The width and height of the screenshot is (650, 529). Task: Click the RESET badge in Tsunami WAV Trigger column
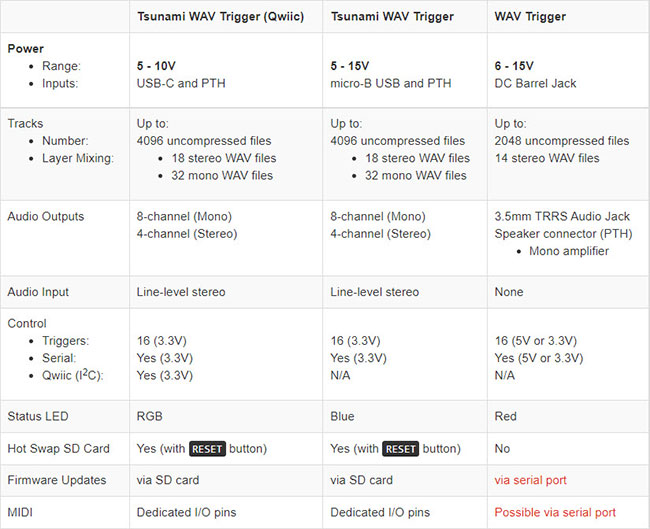[x=400, y=449]
